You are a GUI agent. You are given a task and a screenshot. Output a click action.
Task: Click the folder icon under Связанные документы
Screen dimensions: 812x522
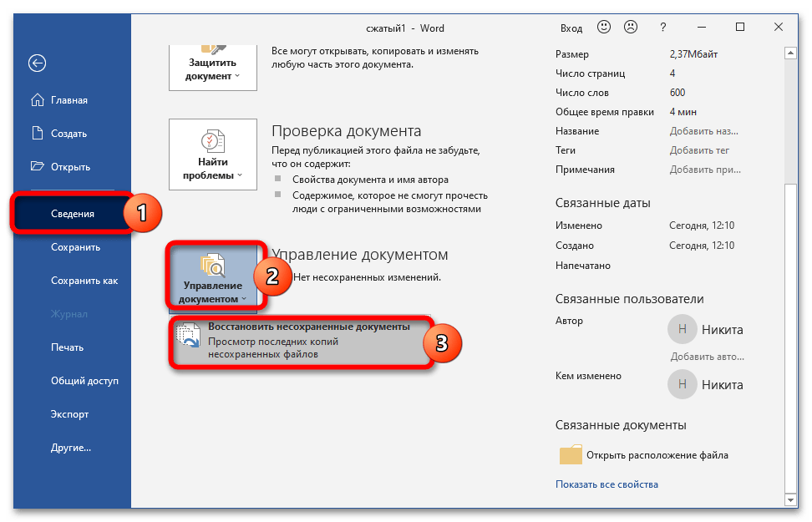coord(571,454)
